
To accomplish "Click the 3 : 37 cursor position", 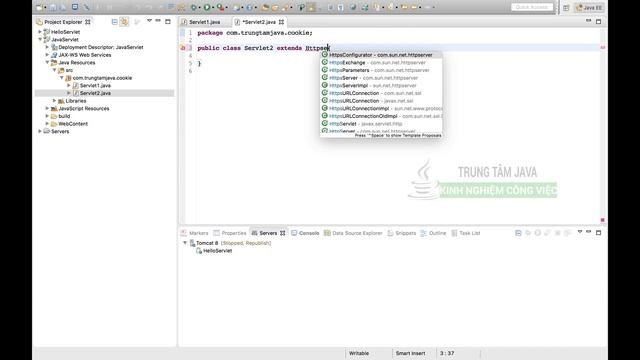I will point(447,353).
